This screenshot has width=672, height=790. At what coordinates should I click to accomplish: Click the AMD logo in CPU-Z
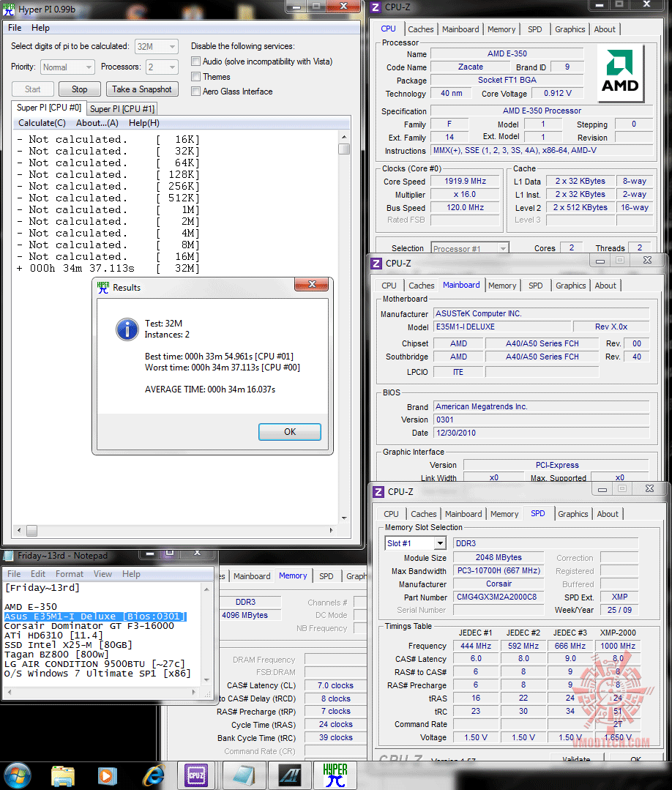620,73
